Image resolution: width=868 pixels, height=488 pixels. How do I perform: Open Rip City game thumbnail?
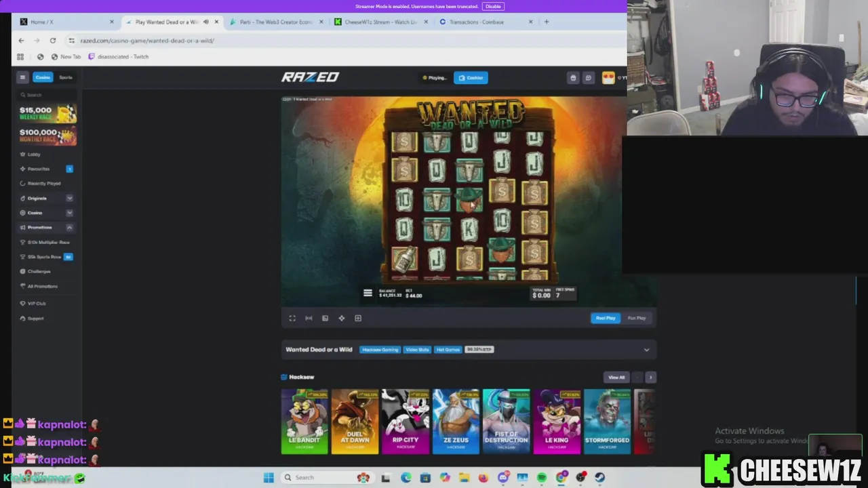point(405,421)
